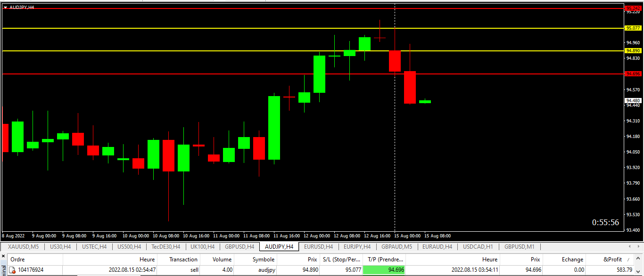Click the 8 Aug 2022 date axis label
644x276 pixels.
click(x=13, y=235)
